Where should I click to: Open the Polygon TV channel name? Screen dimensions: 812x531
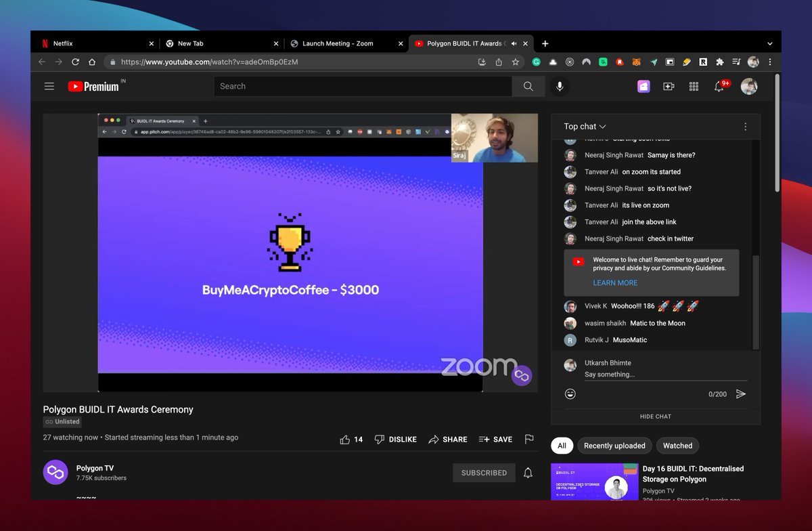click(95, 468)
